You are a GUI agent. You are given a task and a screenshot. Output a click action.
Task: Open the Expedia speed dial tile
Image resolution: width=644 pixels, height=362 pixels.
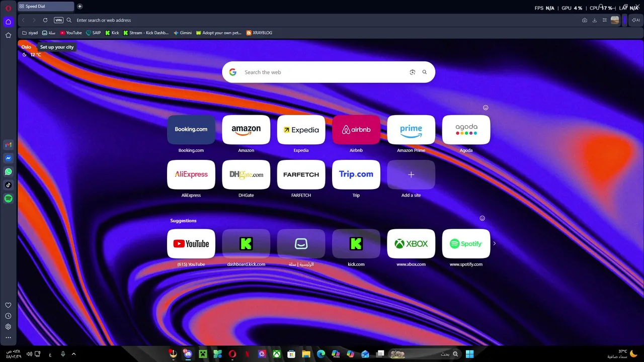coord(301,130)
